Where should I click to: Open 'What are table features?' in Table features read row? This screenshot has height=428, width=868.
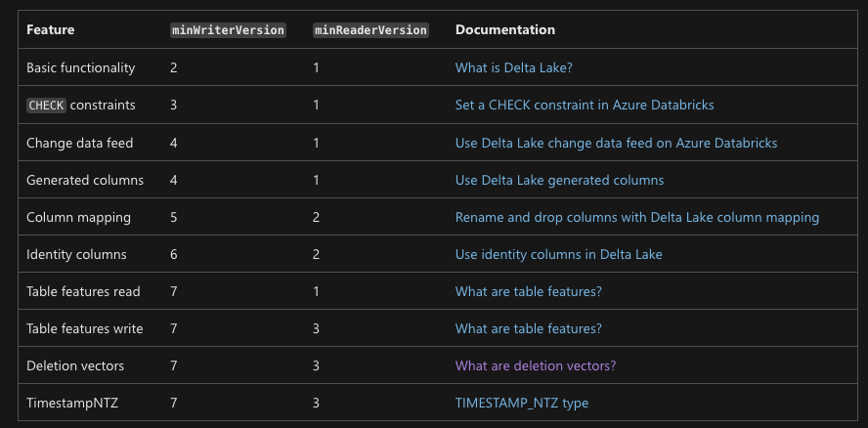pyautogui.click(x=528, y=291)
